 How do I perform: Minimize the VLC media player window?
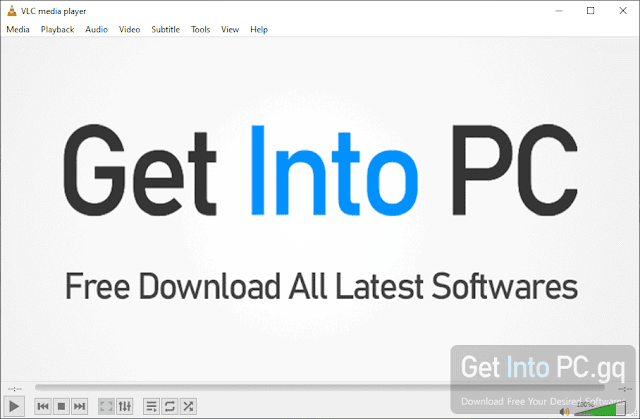[x=559, y=11]
